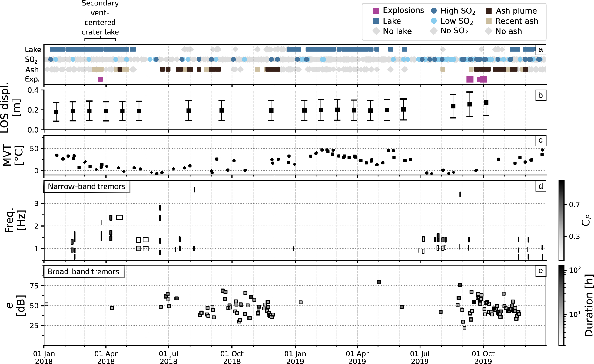Click the 'Broad-band tremors' title box
The height and width of the screenshot is (364, 594).
(x=84, y=271)
